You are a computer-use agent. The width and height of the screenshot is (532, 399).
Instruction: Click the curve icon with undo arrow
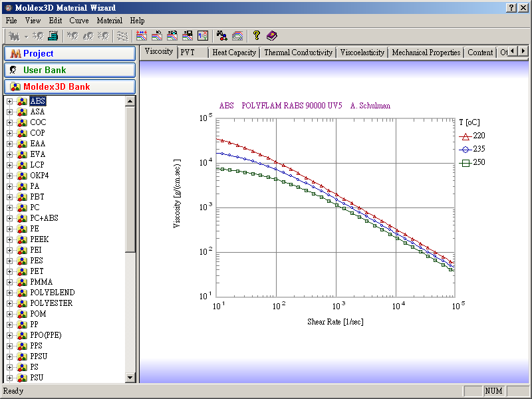pyautogui.click(x=157, y=36)
